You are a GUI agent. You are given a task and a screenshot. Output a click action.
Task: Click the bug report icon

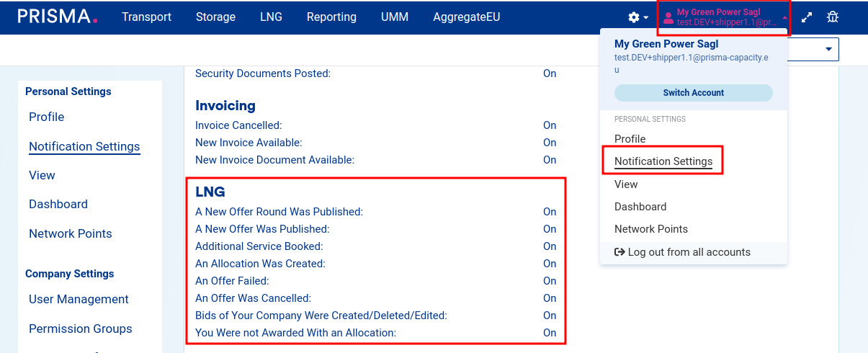[833, 17]
